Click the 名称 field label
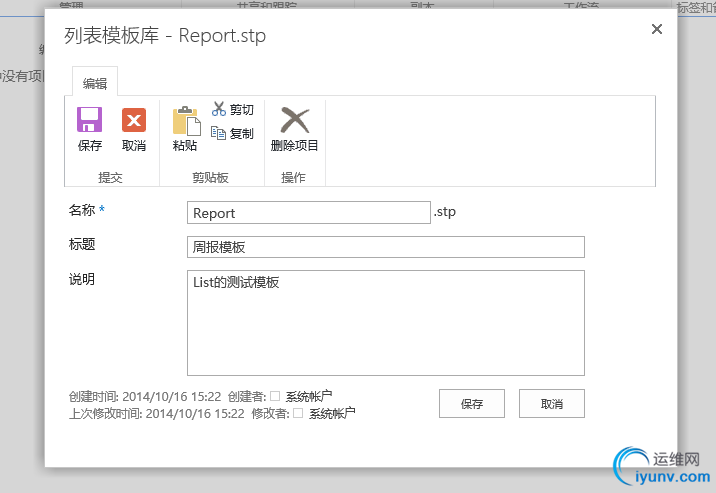 (82, 210)
